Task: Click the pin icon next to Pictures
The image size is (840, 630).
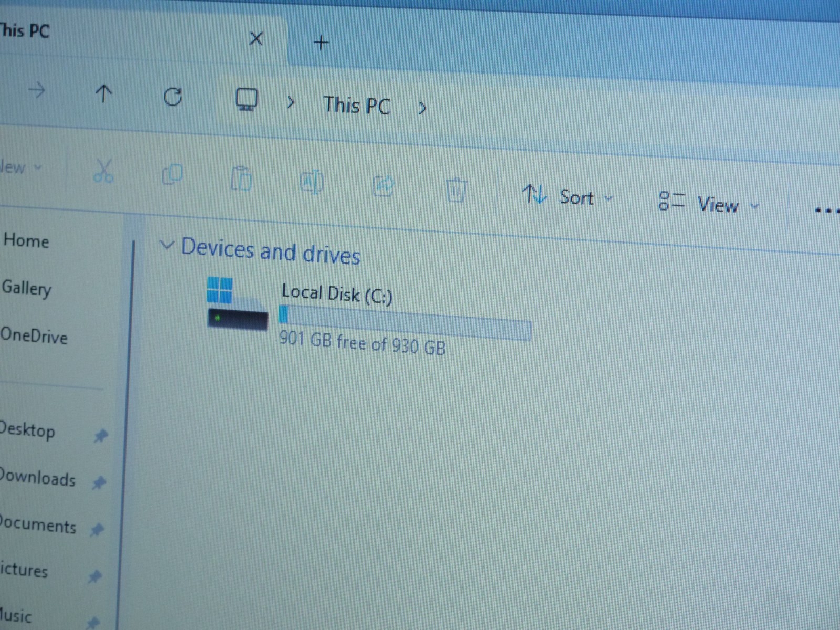Action: (x=94, y=577)
